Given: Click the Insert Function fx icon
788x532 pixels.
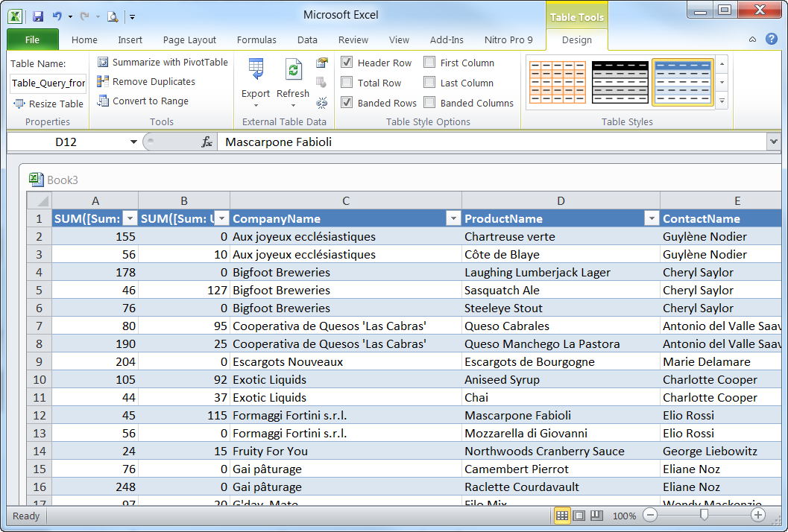Looking at the screenshot, I should click(207, 142).
